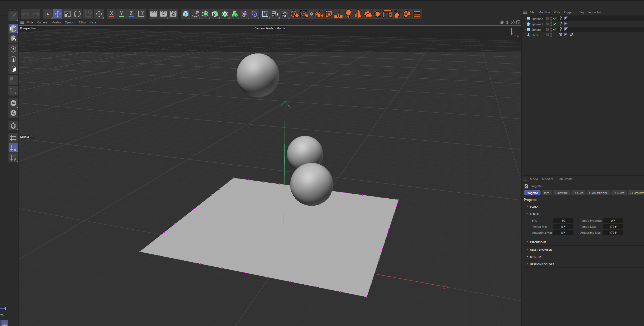Click the Cloth tag on Plane
Image resolution: width=644 pixels, height=326 pixels.
560,35
